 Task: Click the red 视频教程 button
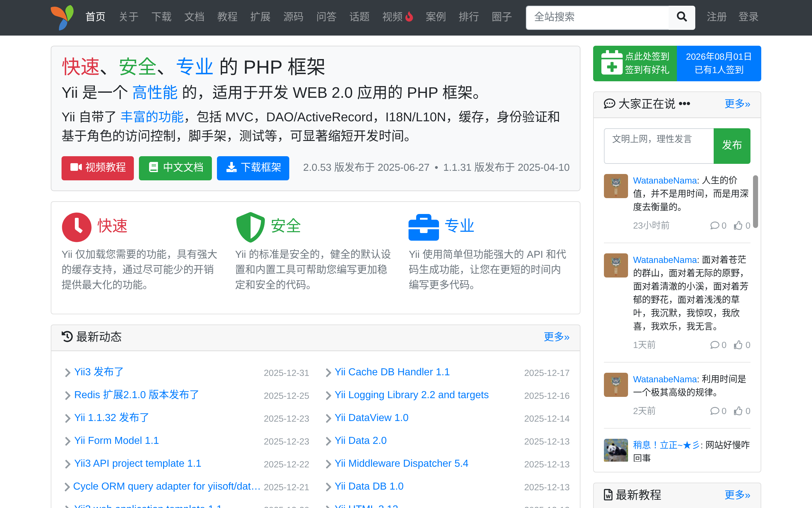point(98,168)
